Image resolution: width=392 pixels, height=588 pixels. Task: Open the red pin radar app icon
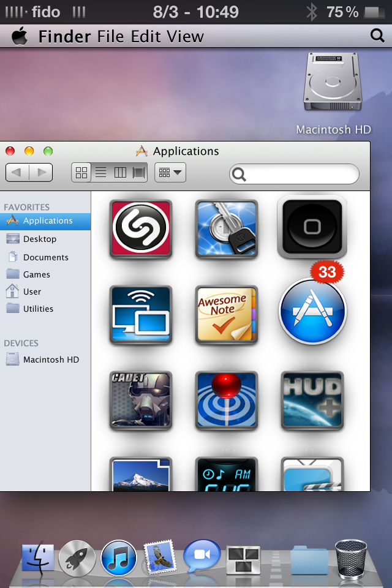pyautogui.click(x=227, y=400)
